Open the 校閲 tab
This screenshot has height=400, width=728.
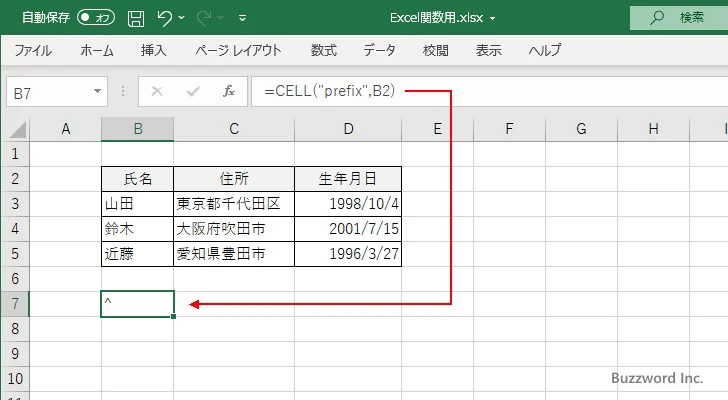coord(436,50)
